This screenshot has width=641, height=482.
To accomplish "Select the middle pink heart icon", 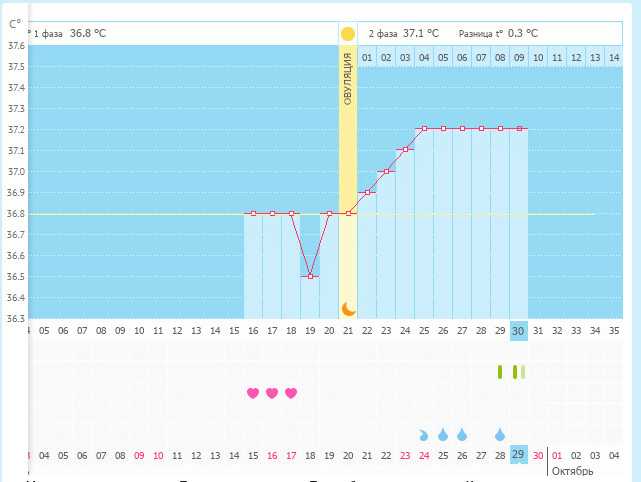I will click(x=272, y=393).
